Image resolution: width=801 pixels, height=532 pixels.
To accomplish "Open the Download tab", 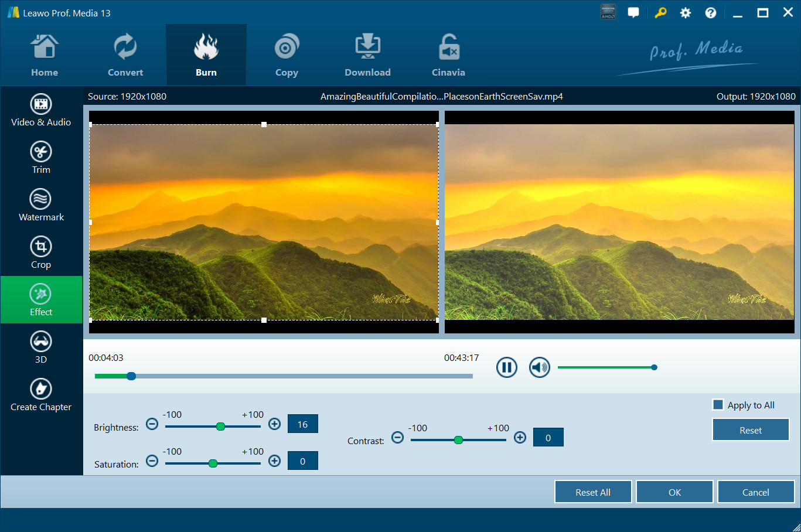I will (367, 56).
